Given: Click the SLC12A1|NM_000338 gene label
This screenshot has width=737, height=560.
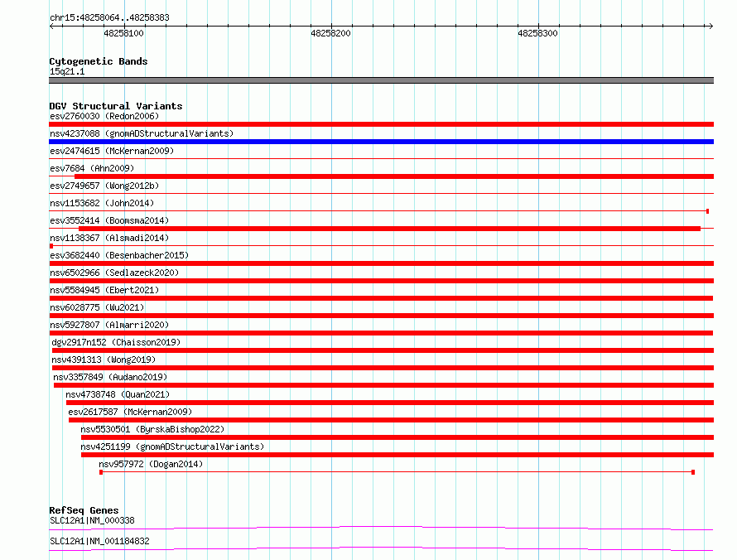Looking at the screenshot, I should point(92,520).
